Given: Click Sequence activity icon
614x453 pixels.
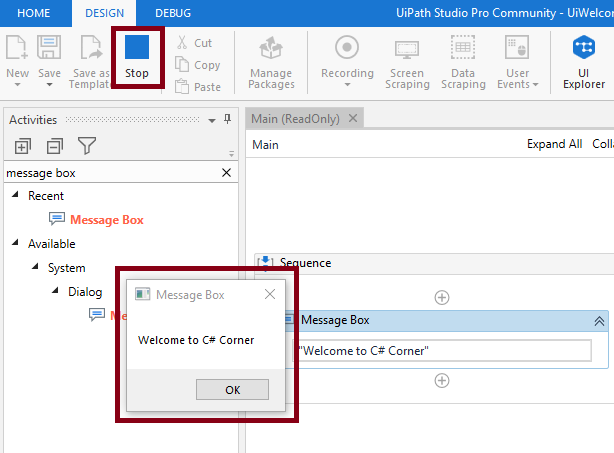Looking at the screenshot, I should click(x=265, y=263).
